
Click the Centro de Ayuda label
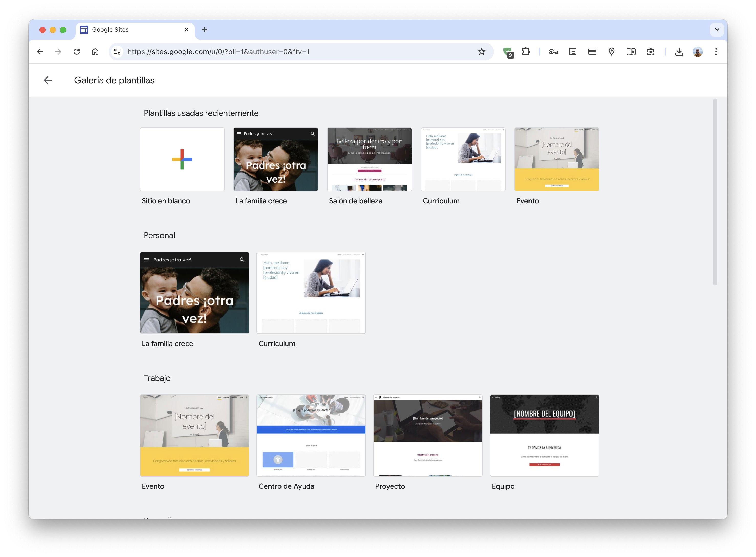click(286, 486)
